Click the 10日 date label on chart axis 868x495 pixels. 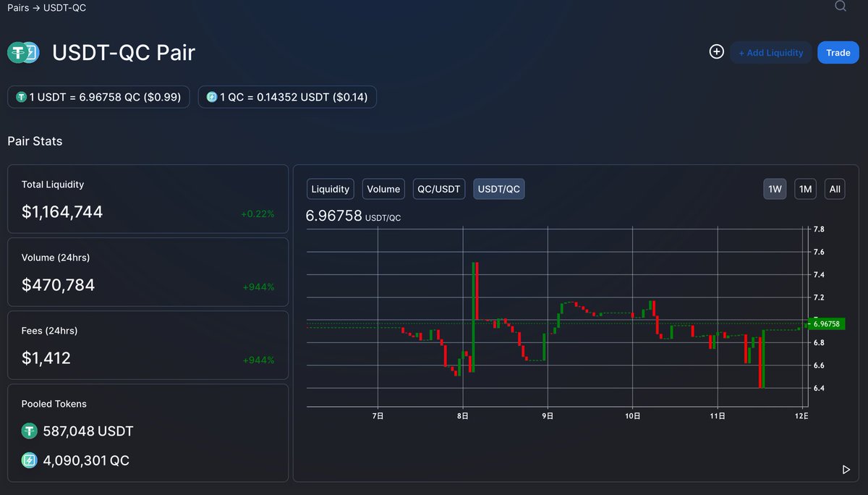point(632,416)
